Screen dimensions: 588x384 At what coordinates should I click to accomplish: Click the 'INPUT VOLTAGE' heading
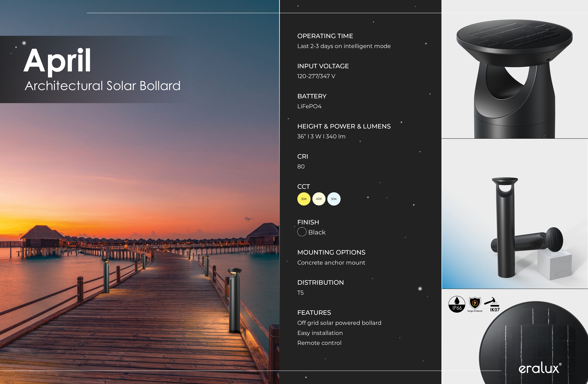point(323,66)
